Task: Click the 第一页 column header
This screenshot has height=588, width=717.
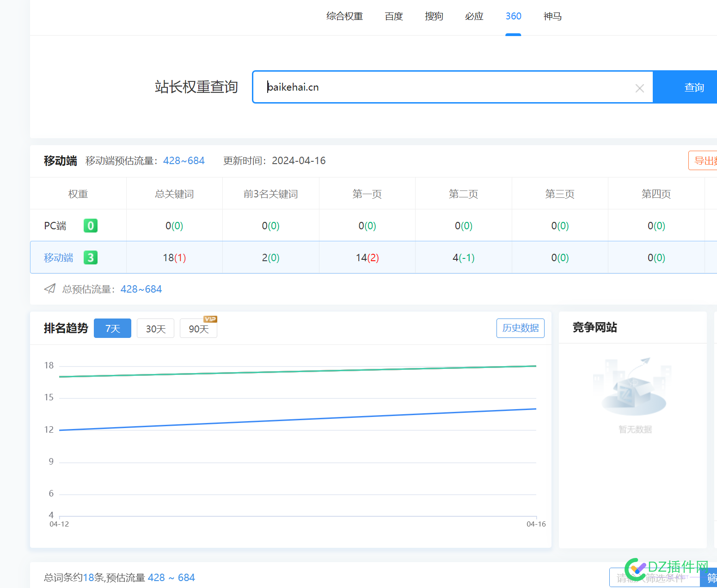Action: [367, 194]
